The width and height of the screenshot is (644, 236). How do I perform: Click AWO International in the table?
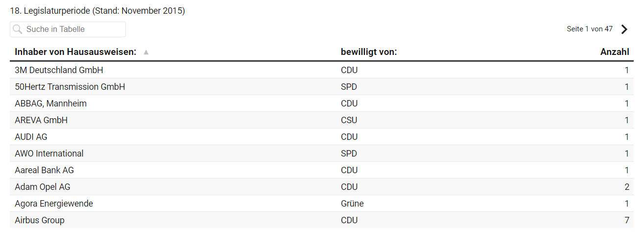point(49,154)
